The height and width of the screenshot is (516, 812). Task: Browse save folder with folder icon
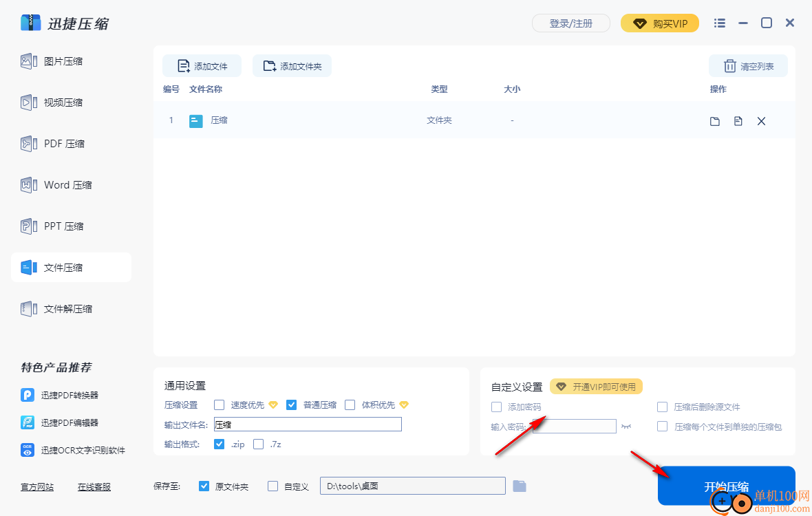tap(520, 486)
